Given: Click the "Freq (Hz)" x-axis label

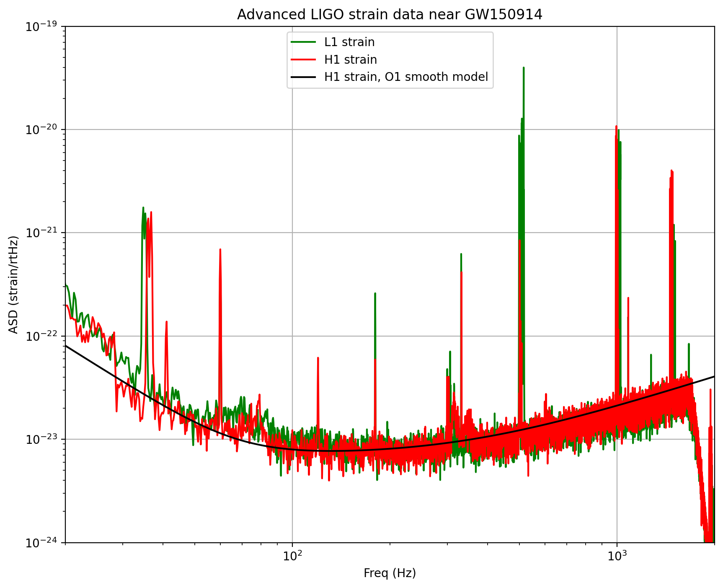Looking at the screenshot, I should 390,573.
